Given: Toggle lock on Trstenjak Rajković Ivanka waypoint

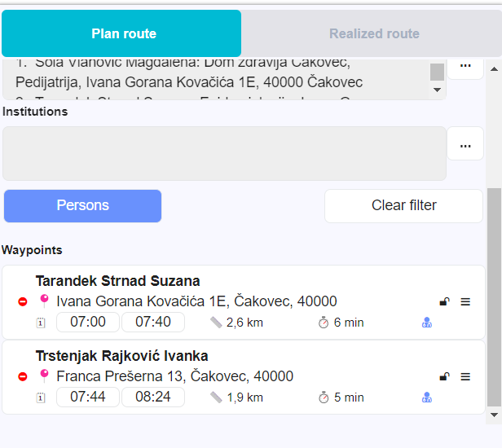Looking at the screenshot, I should (444, 376).
